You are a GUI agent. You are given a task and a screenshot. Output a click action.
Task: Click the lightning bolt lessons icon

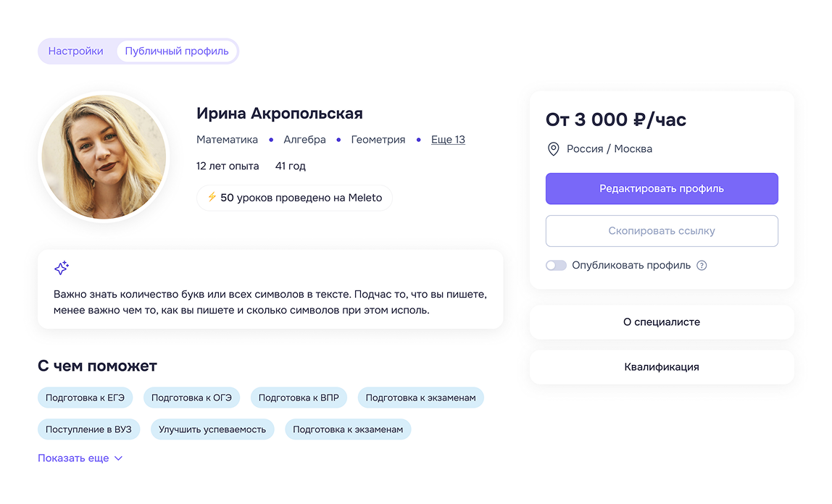click(x=212, y=198)
